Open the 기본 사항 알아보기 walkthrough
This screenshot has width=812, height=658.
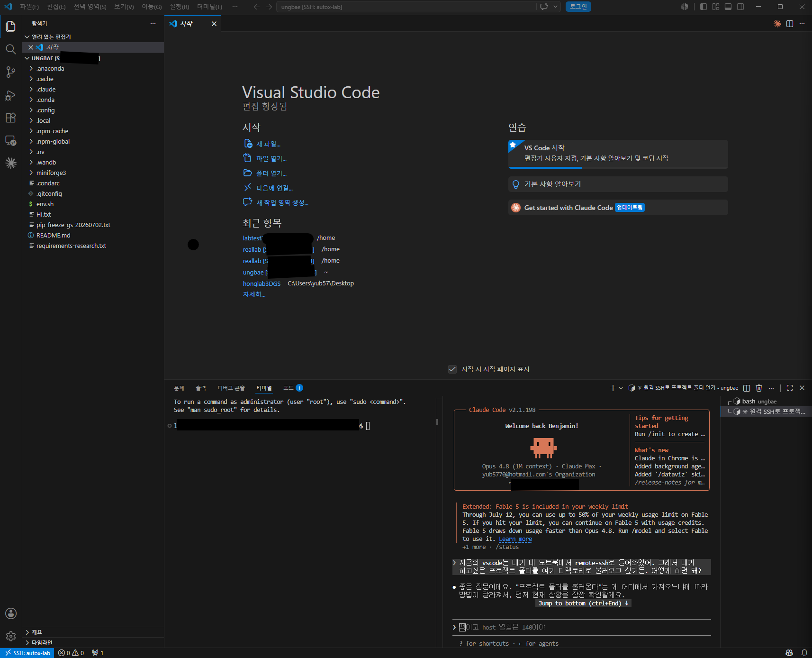pos(618,184)
